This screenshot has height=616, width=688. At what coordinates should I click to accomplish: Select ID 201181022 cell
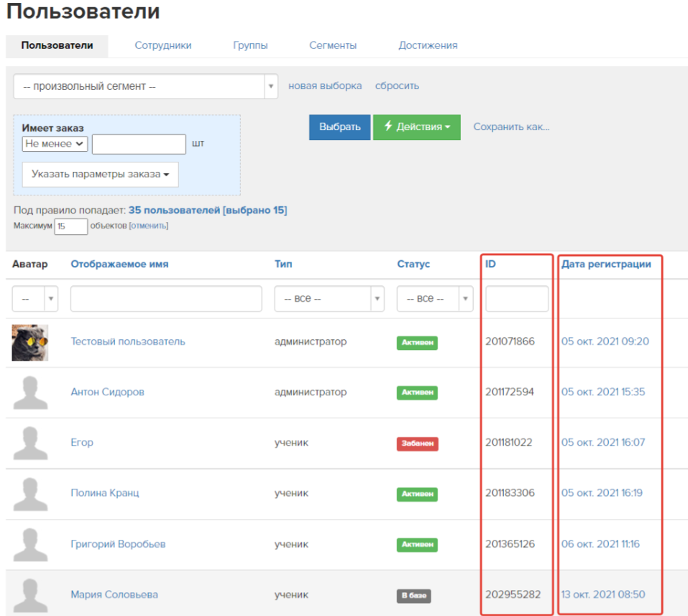(x=508, y=443)
